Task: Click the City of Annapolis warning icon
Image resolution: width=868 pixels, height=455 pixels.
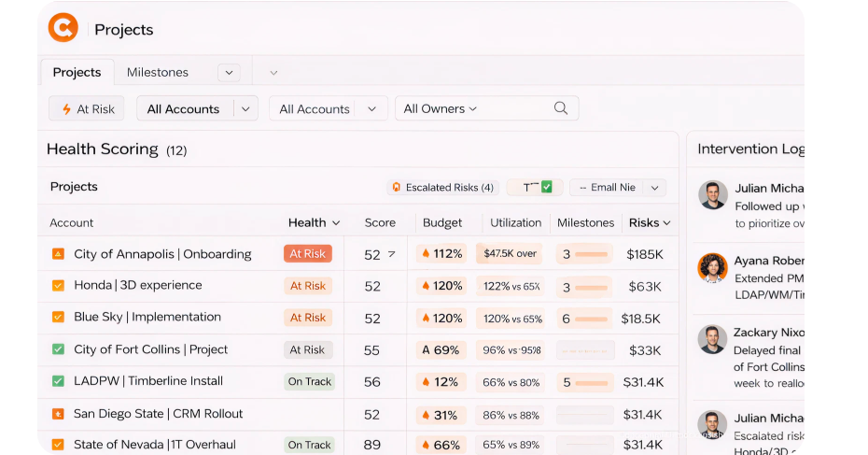Action: pos(58,254)
